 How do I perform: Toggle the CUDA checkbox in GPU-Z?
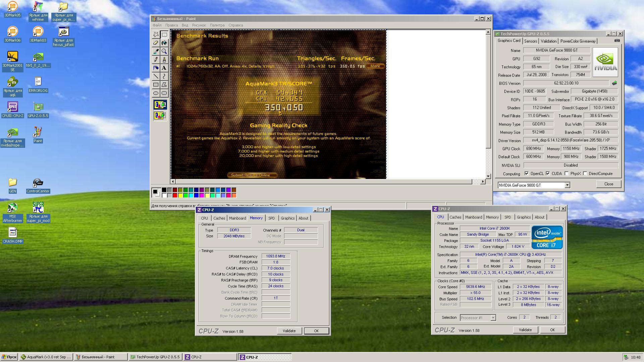pyautogui.click(x=548, y=174)
